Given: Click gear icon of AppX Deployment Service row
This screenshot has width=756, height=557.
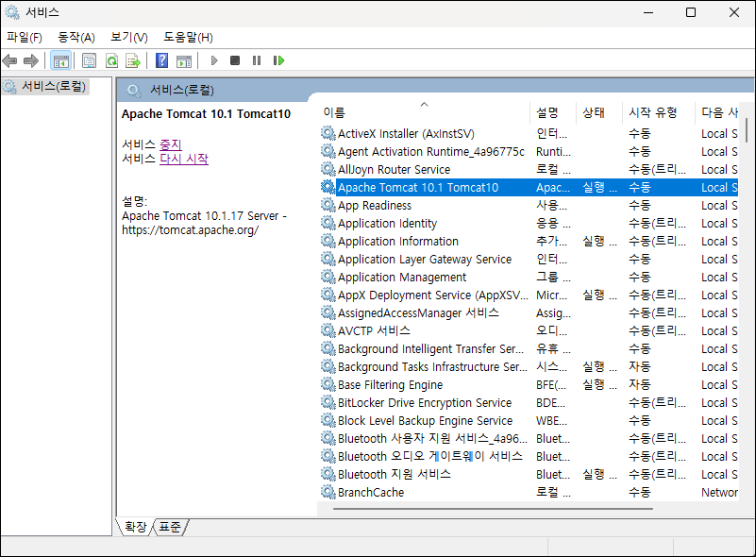Looking at the screenshot, I should coord(328,295).
